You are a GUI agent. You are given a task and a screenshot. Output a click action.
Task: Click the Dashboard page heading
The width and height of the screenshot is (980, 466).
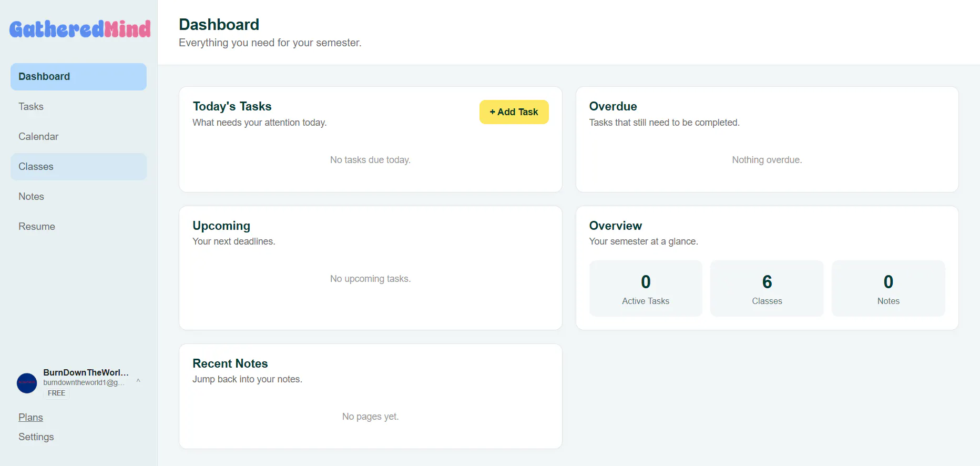click(219, 25)
